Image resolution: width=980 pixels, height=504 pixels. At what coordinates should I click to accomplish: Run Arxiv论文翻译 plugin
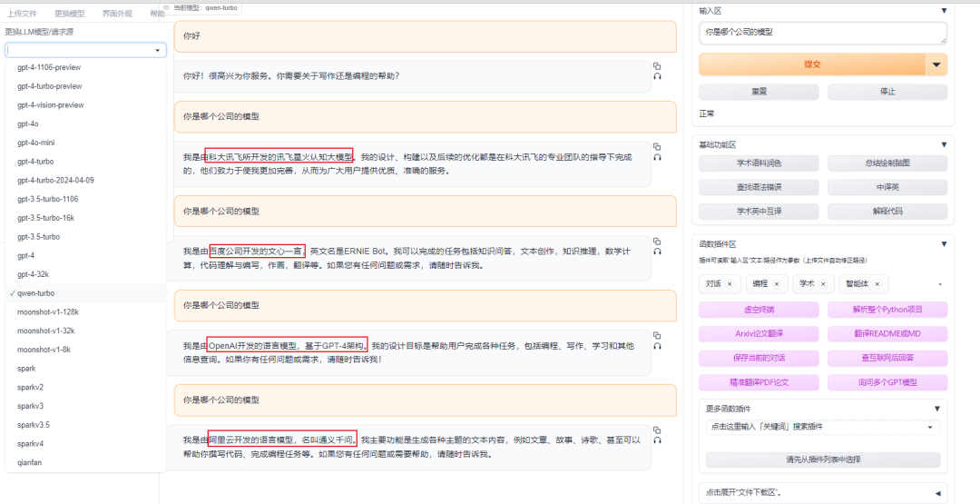pyautogui.click(x=759, y=334)
